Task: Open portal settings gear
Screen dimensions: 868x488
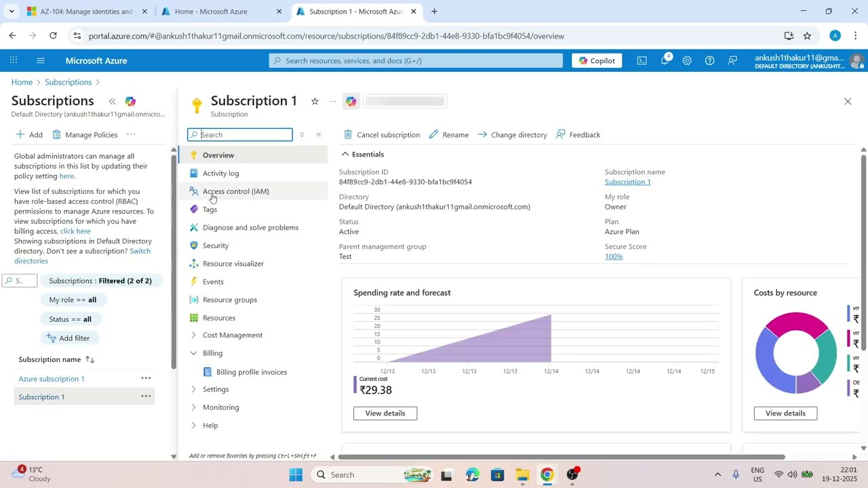Action: (687, 60)
